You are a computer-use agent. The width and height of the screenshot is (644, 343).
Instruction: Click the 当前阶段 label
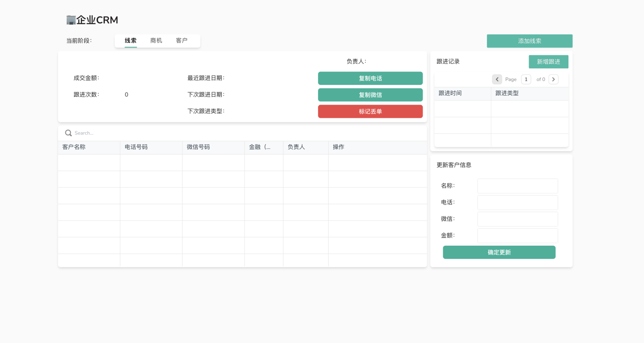[x=79, y=41]
